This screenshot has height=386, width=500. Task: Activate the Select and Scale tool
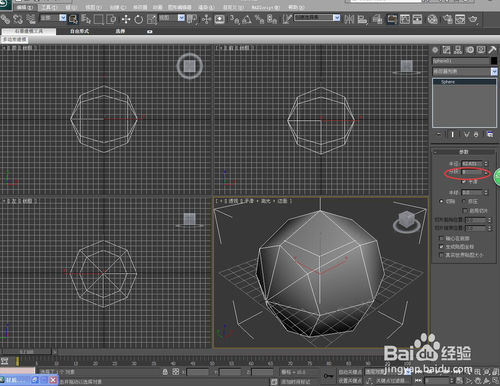[x=152, y=19]
